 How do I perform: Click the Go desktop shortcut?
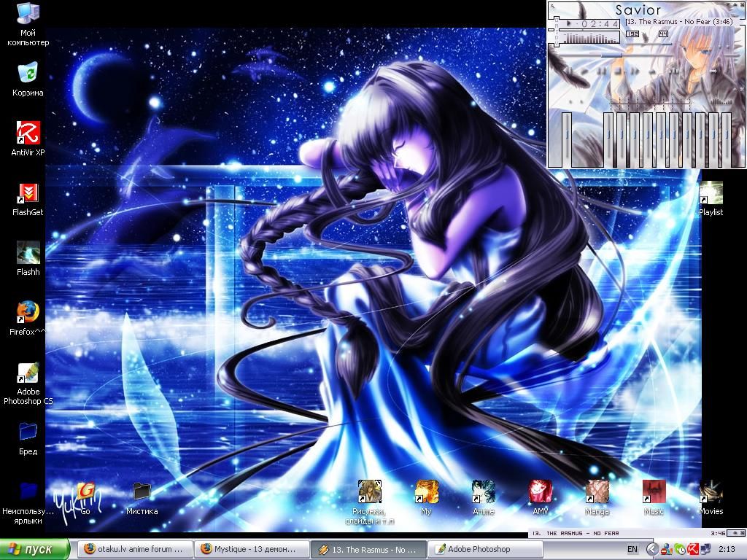click(x=85, y=499)
